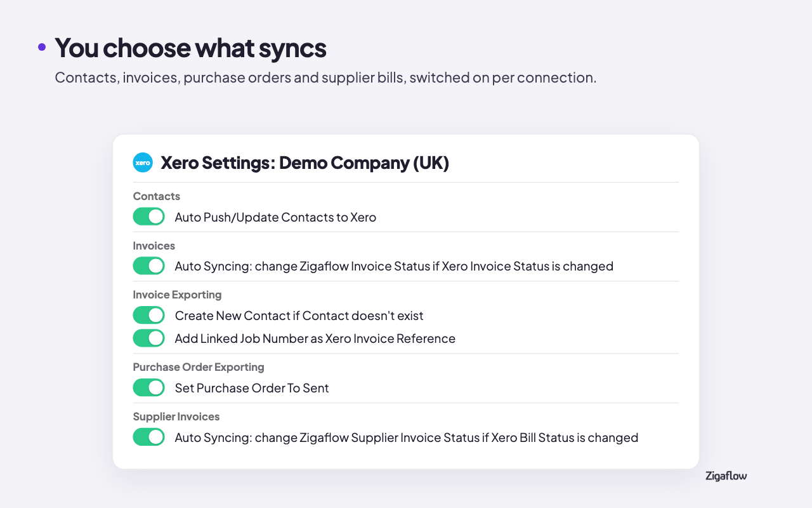Click the Invoices section label
This screenshot has height=508, width=812.
(154, 245)
